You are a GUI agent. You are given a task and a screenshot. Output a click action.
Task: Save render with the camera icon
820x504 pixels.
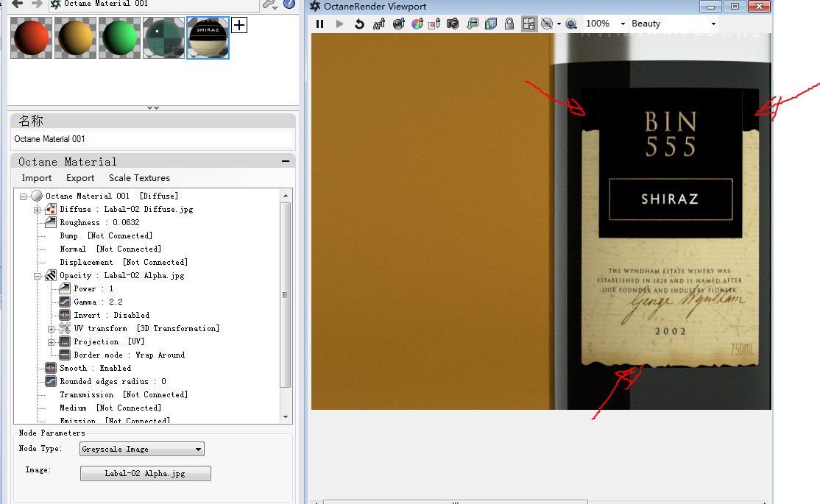(x=453, y=24)
